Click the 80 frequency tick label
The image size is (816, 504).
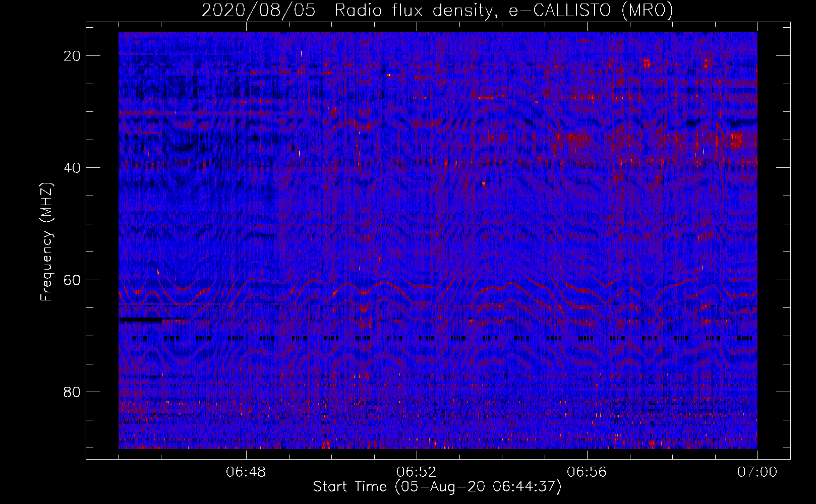pyautogui.click(x=73, y=392)
